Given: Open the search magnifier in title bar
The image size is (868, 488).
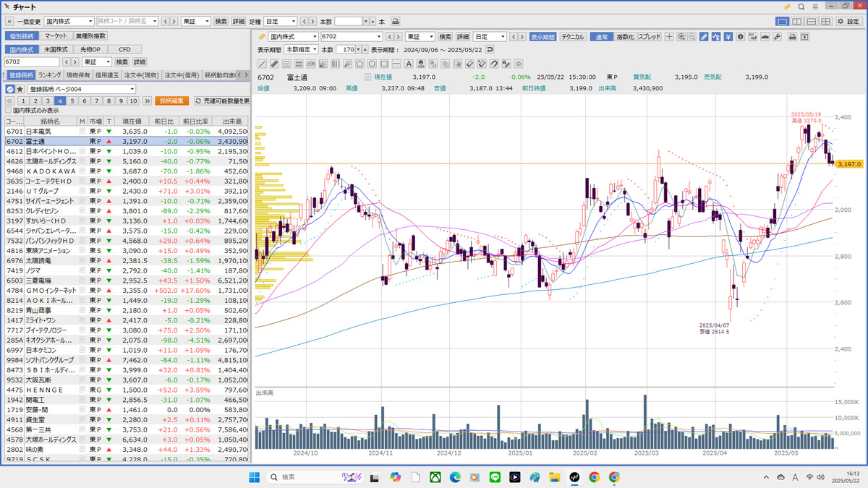Looking at the screenshot, I should 801,7.
